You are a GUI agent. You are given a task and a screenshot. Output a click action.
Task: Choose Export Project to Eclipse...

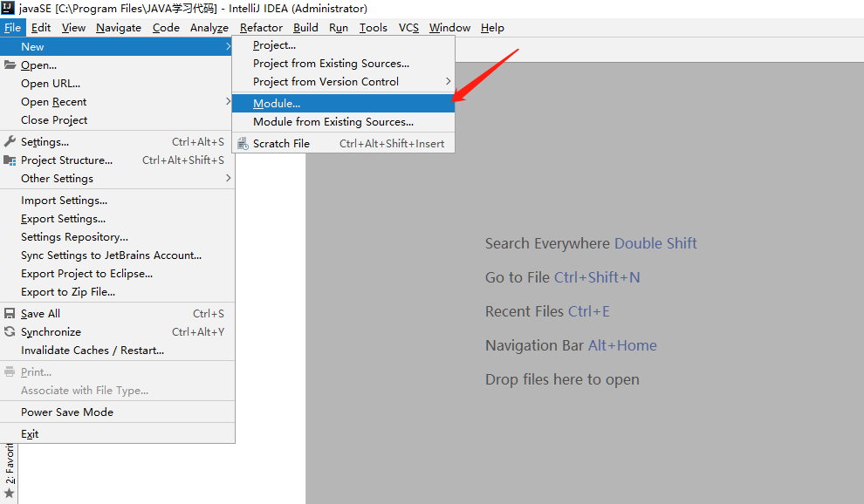tap(117, 274)
